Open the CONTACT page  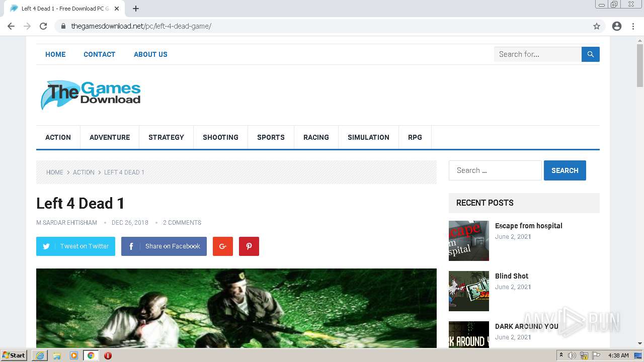click(x=100, y=54)
